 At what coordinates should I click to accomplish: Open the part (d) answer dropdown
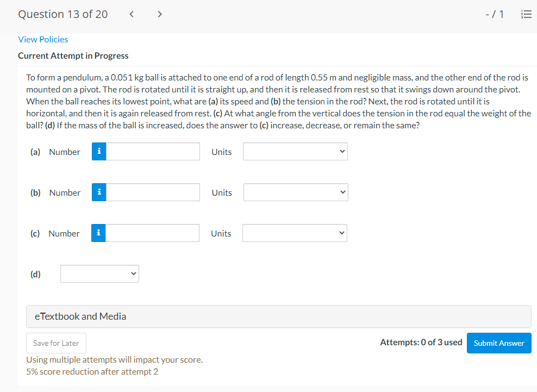point(99,273)
